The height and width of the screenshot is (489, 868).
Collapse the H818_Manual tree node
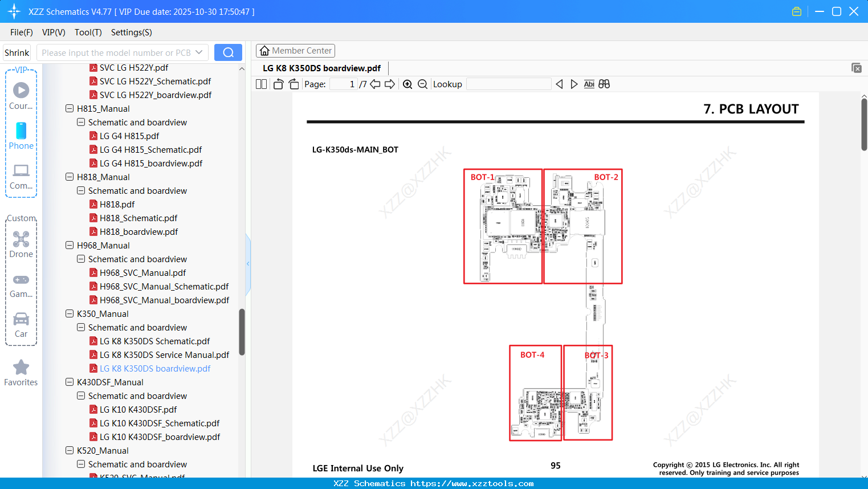[x=70, y=177]
